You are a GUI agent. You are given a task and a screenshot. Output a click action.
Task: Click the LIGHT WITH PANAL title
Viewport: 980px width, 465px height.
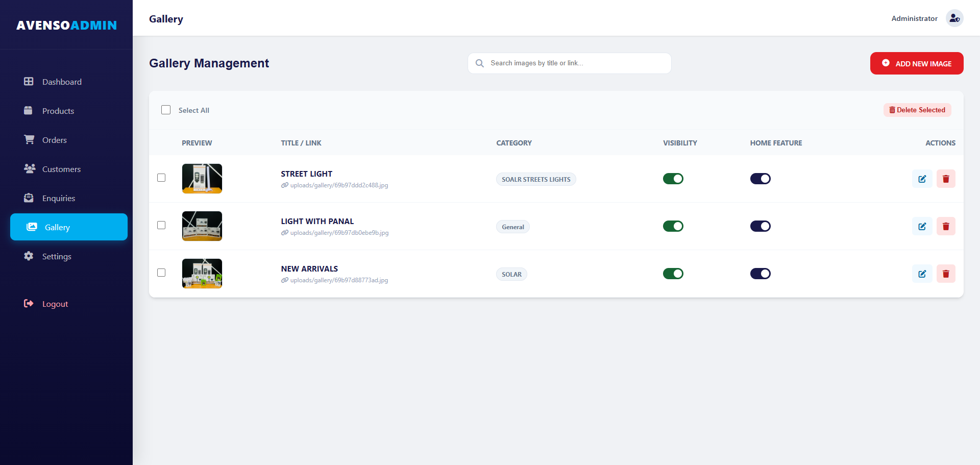coord(317,222)
